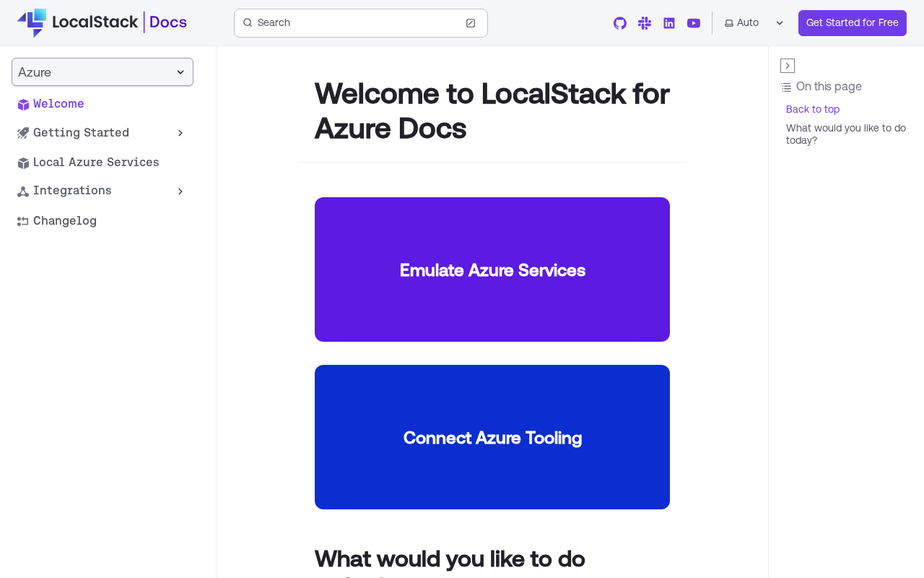Click the Integrations nodes icon

click(23, 191)
